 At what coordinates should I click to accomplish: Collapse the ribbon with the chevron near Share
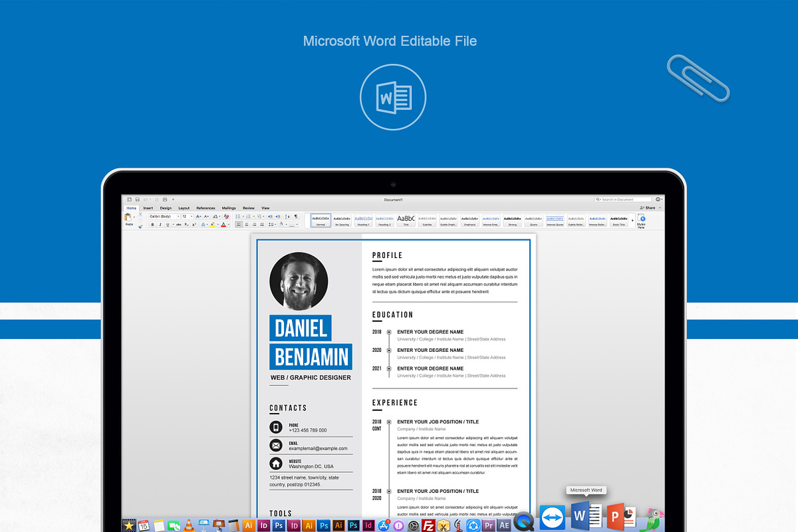click(659, 207)
